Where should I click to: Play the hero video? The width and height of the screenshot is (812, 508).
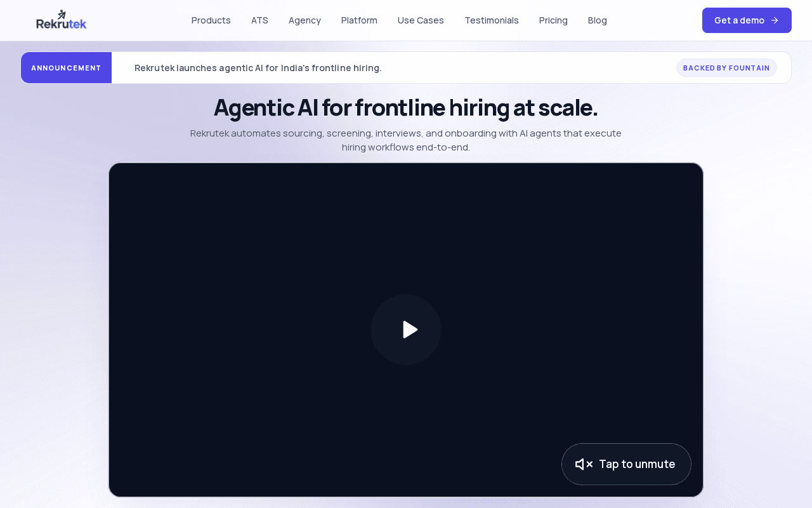406,330
